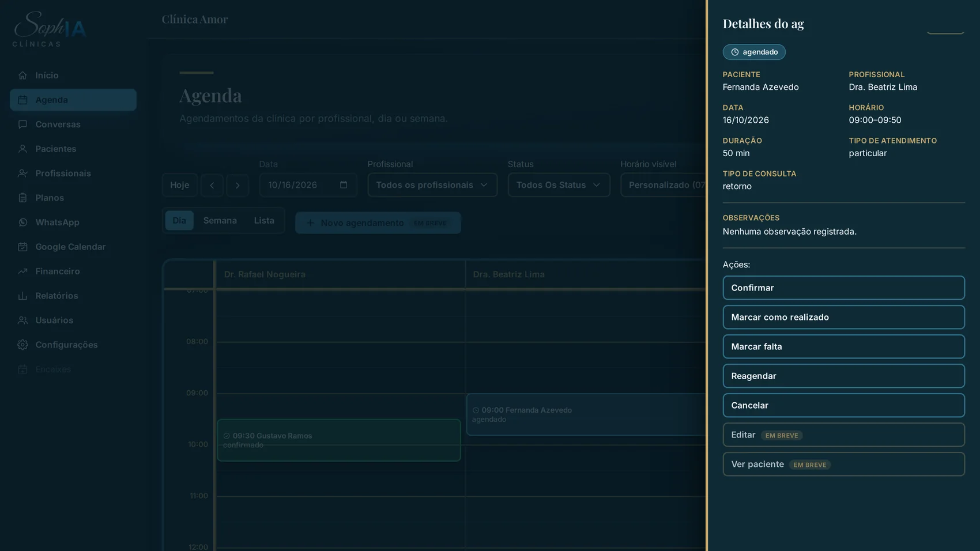This screenshot has height=551, width=980.
Task: Click the Configurações gear icon
Action: [x=22, y=345]
